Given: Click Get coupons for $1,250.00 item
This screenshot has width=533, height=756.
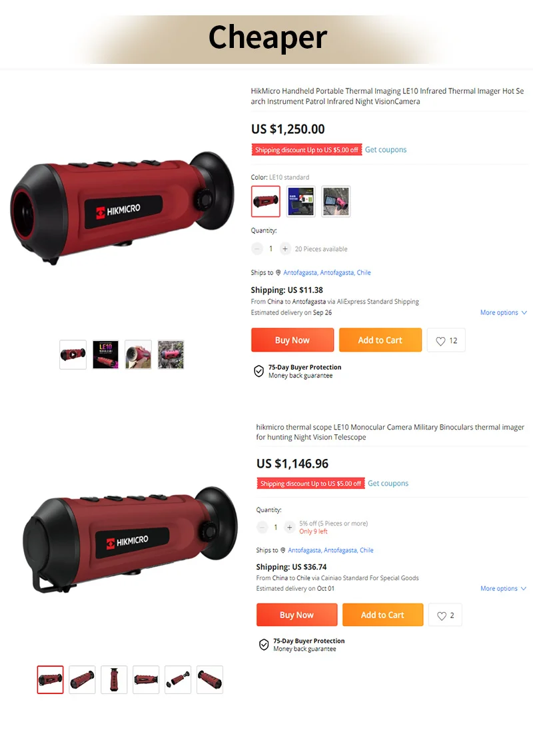Looking at the screenshot, I should pyautogui.click(x=386, y=150).
